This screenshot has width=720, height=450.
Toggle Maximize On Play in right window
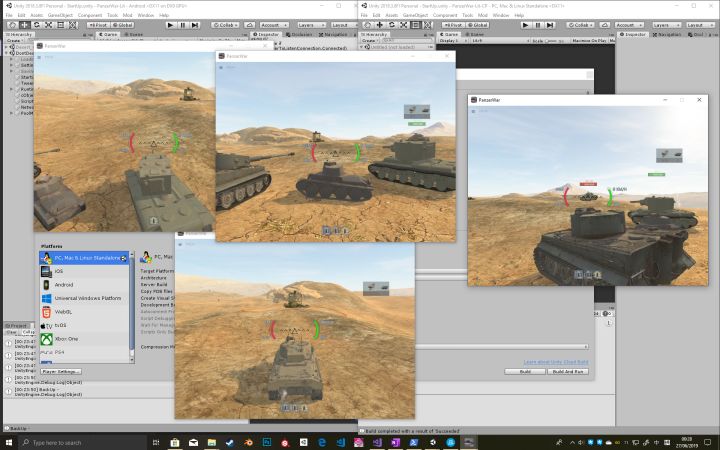pos(590,41)
